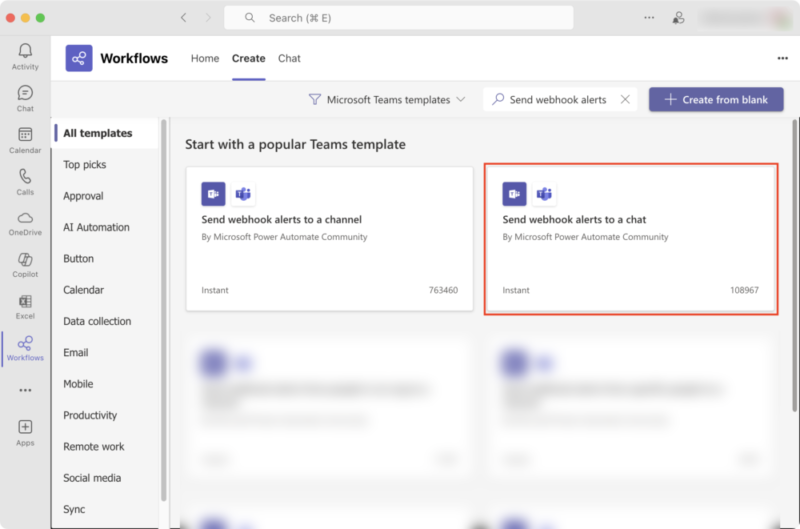Switch to the Chat tab
This screenshot has height=529, width=800.
289,58
